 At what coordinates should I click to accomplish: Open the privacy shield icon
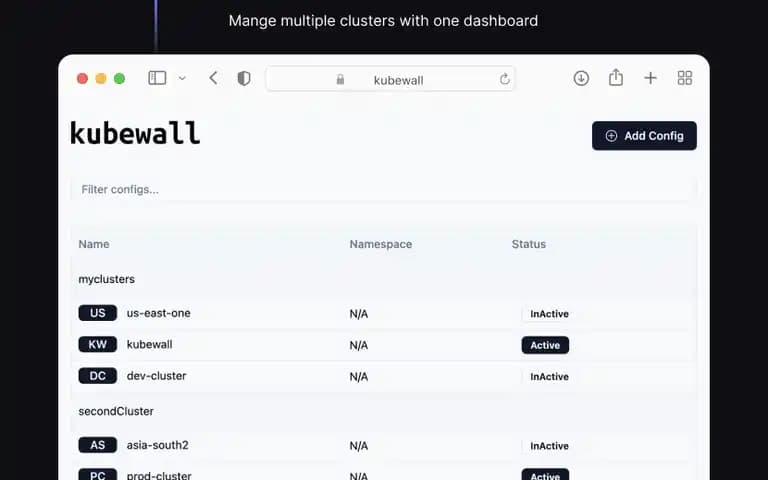244,78
